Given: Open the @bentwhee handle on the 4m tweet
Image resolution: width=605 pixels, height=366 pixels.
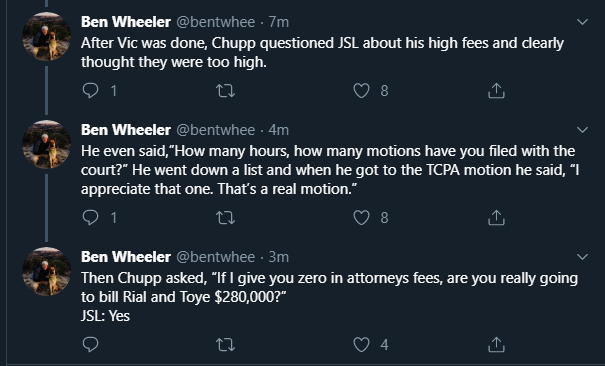Looking at the screenshot, I should tap(215, 130).
